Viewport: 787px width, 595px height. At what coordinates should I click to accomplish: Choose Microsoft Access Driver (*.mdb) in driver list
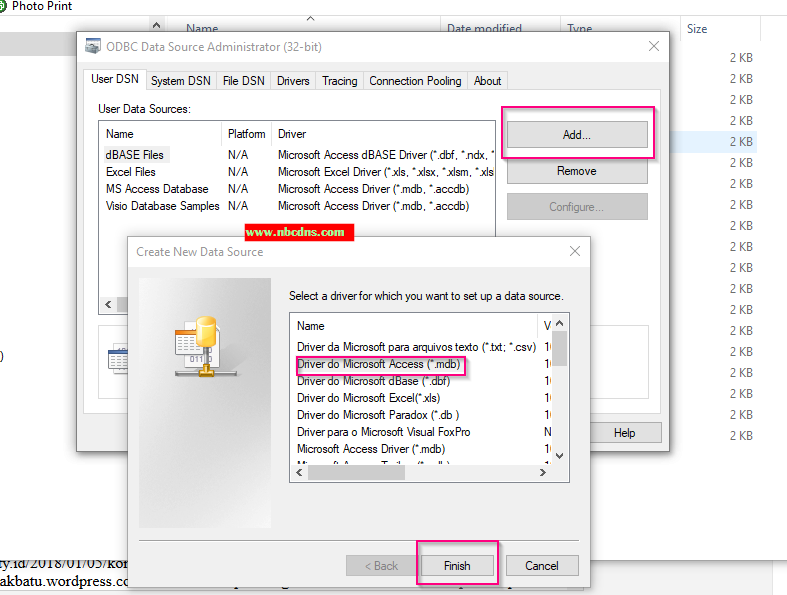point(371,449)
